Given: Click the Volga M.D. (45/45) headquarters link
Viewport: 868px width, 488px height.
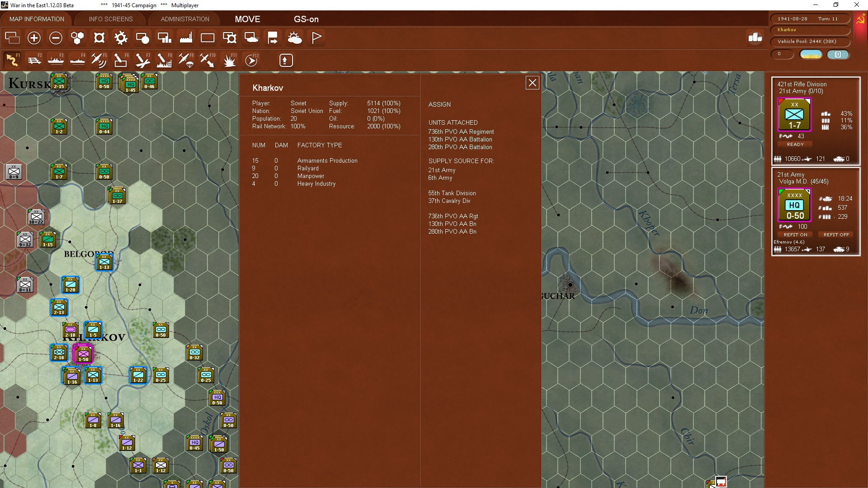Looking at the screenshot, I should [x=804, y=182].
